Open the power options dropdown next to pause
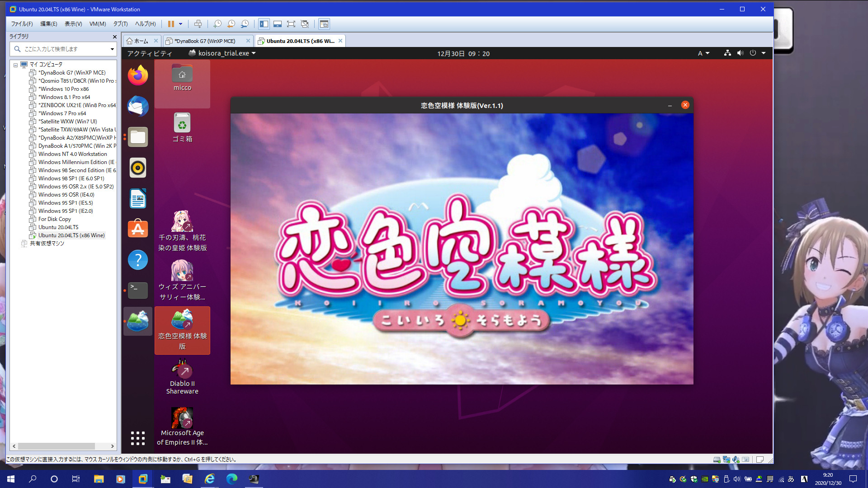Screen dimensions: 868x488 (180, 24)
